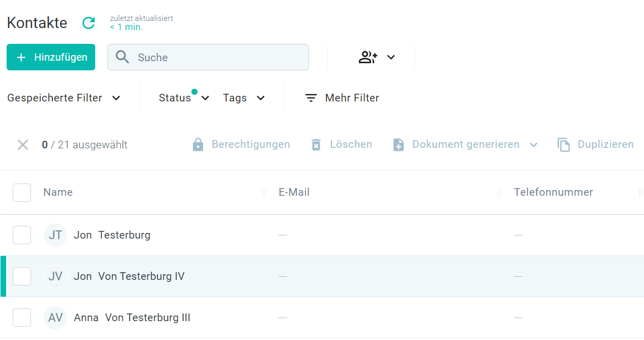Viewport: 644px width, 340px height.
Task: Open the Status filter dropdown
Action: [183, 98]
